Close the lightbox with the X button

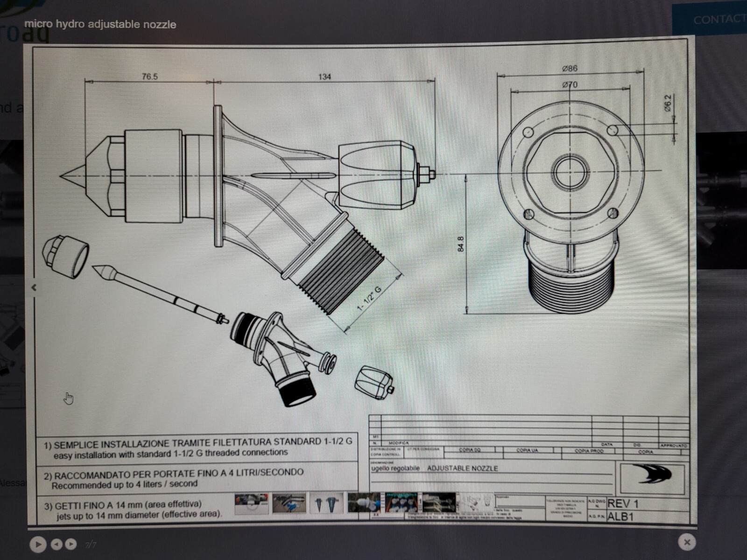pos(686,542)
